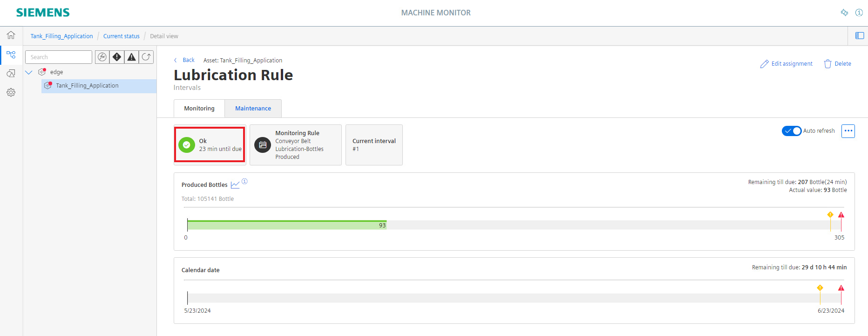Click the 6/23/2024 due date label

click(831, 311)
